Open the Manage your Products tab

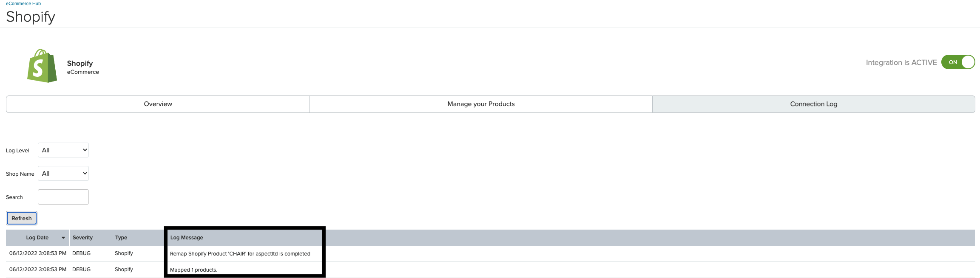click(x=481, y=104)
